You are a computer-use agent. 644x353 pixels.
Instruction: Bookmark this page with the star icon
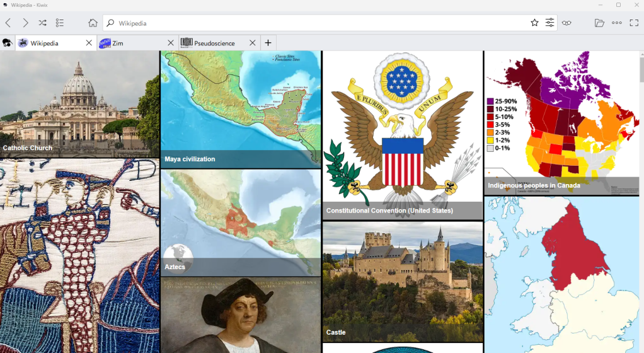534,23
